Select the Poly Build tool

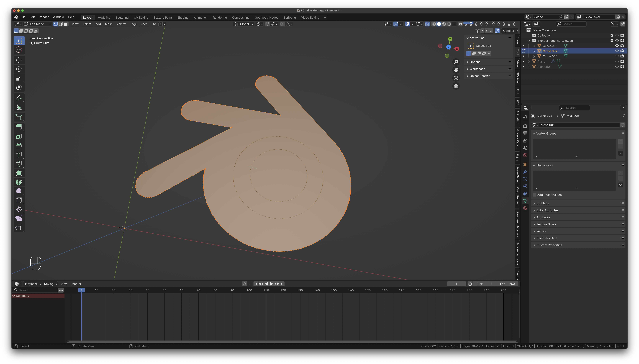point(19,173)
